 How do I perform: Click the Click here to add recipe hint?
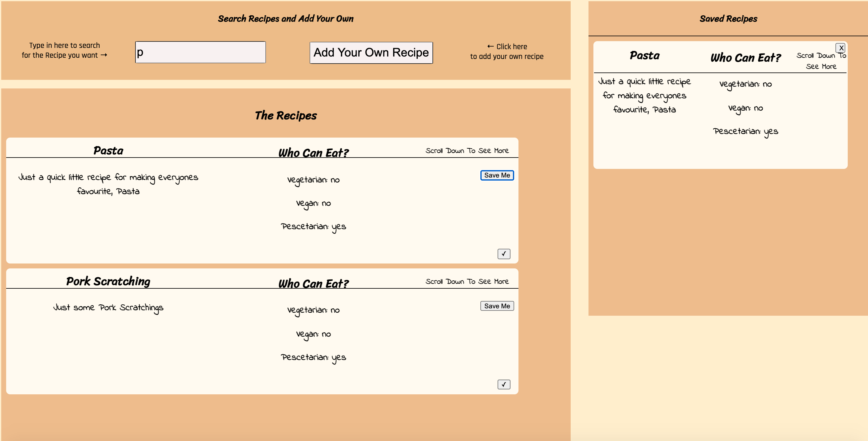(506, 51)
